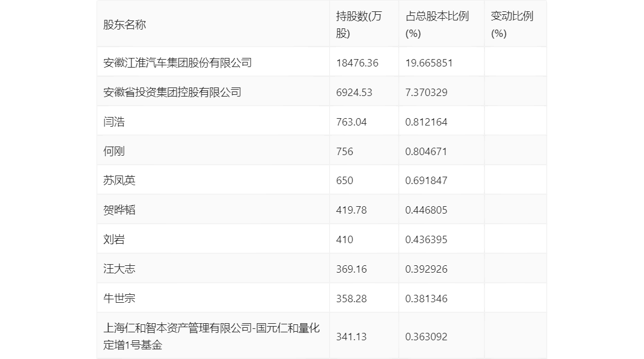Click holding value 763.04
Viewport: 644px width, 359px height.
coord(352,122)
